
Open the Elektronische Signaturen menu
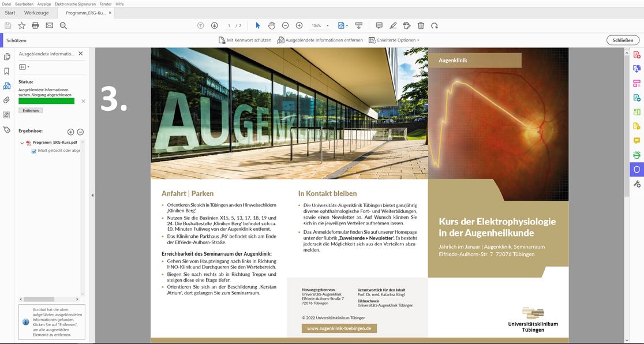(75, 3)
